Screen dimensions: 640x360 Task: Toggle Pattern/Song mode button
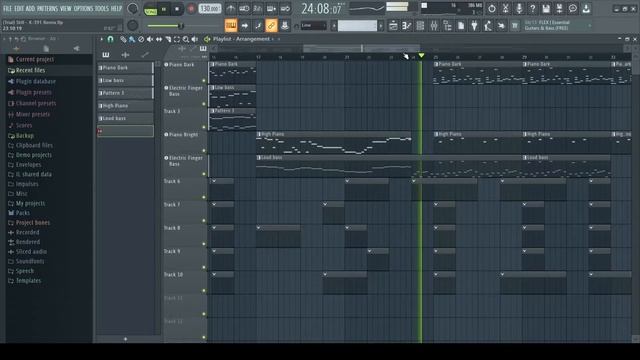click(151, 9)
